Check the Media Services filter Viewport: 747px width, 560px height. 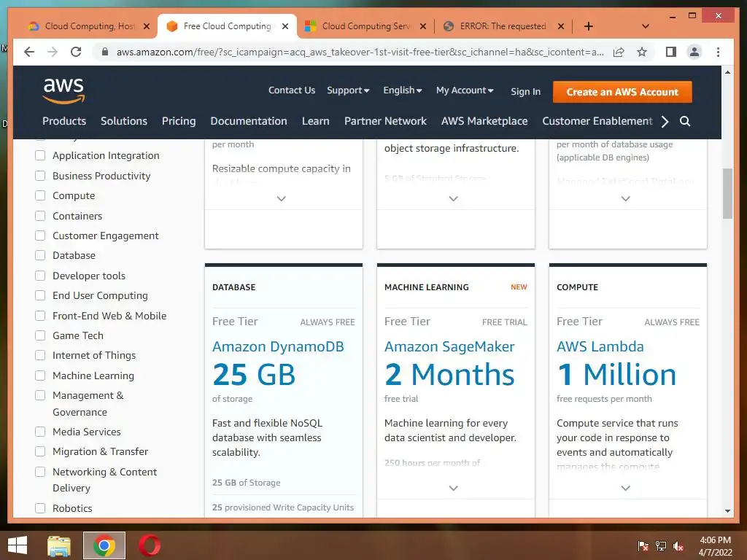(41, 432)
